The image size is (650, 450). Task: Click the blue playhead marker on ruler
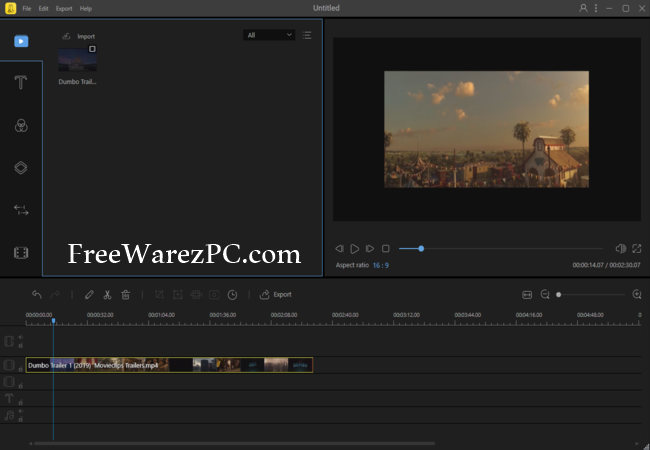tap(53, 321)
